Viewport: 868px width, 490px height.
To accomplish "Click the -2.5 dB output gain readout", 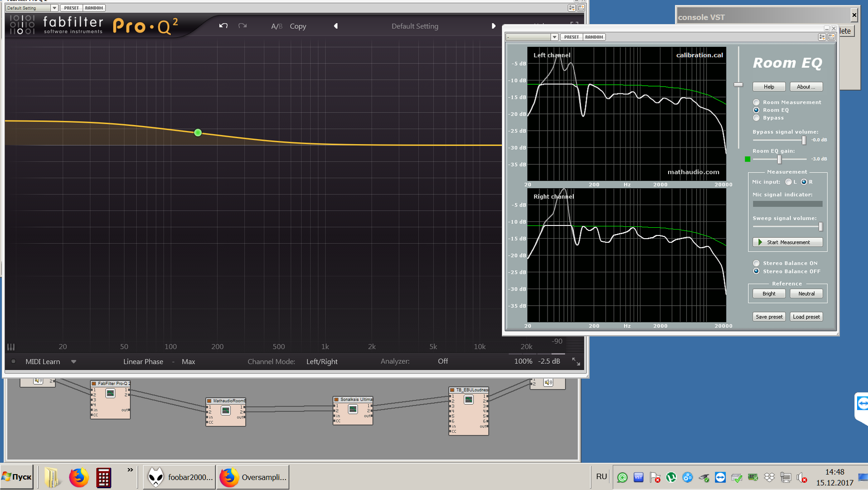I will pyautogui.click(x=548, y=362).
